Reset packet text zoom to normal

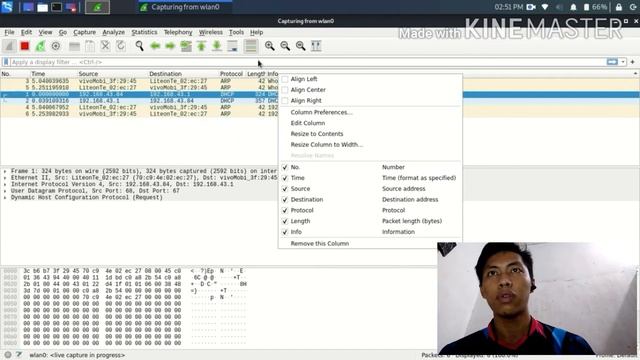[x=300, y=46]
